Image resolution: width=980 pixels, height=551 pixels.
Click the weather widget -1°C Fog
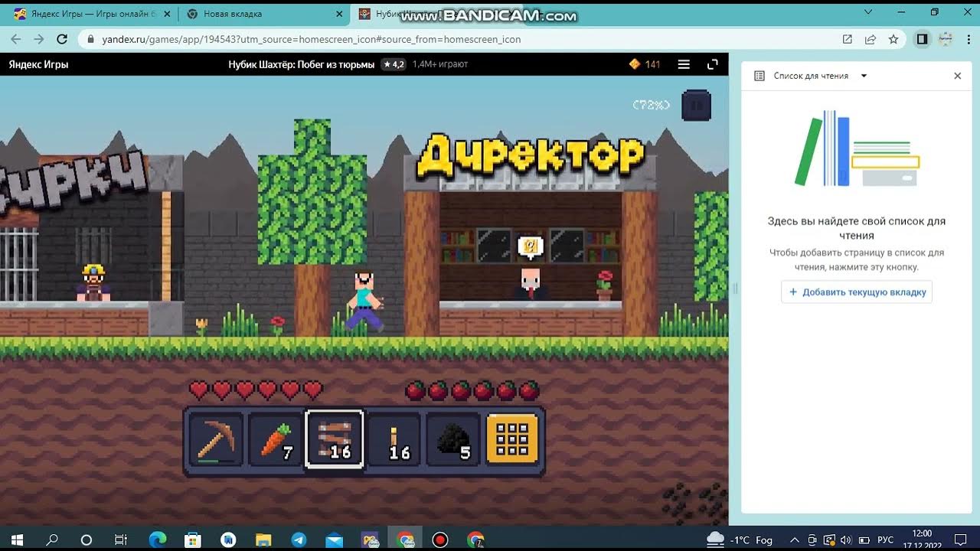(740, 540)
